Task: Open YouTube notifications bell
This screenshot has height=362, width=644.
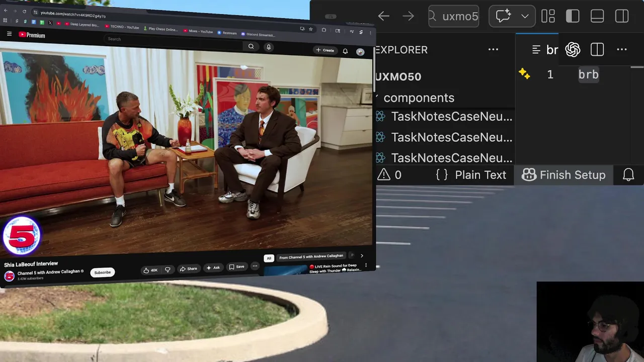Action: coord(345,51)
